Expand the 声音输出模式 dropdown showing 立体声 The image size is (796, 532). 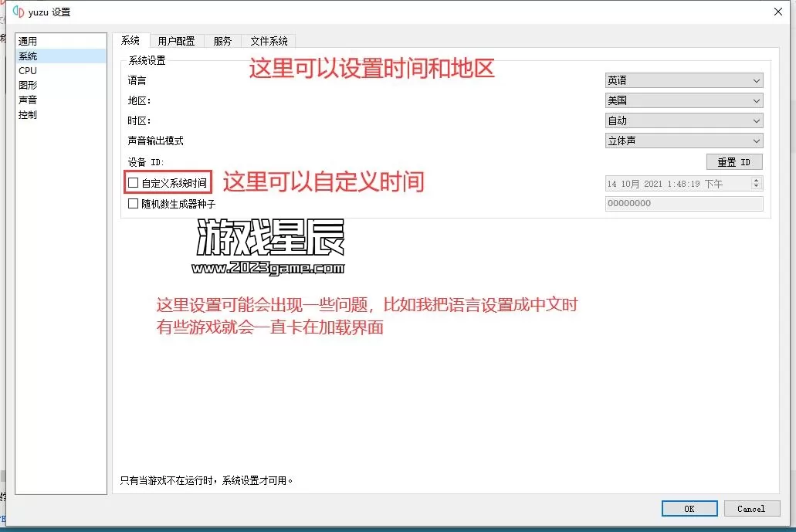pos(683,141)
